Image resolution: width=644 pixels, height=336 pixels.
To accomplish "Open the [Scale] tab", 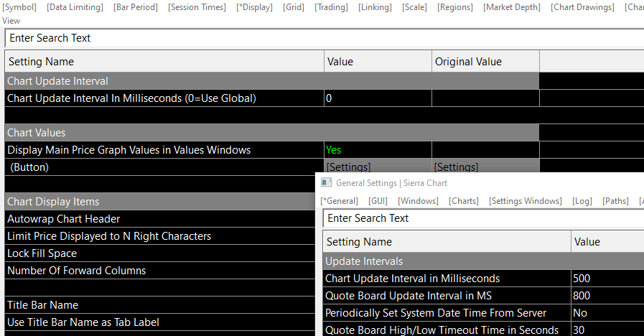I will (414, 7).
